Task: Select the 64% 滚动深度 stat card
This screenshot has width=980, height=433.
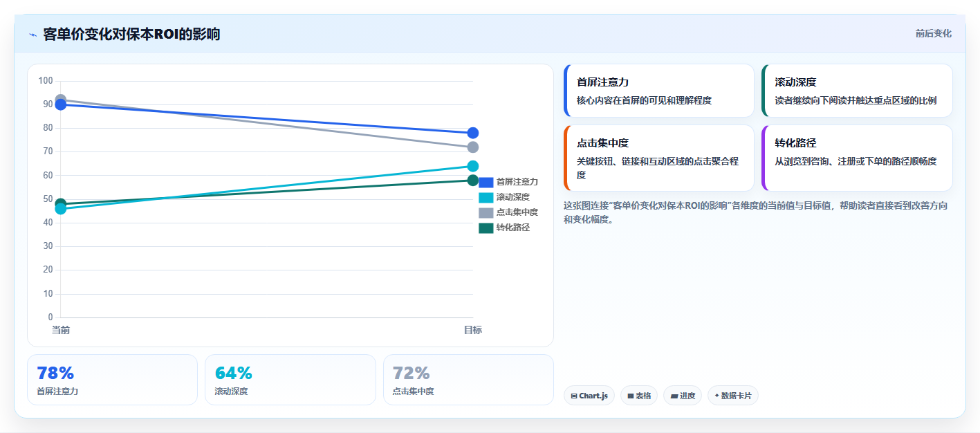Action: point(290,380)
